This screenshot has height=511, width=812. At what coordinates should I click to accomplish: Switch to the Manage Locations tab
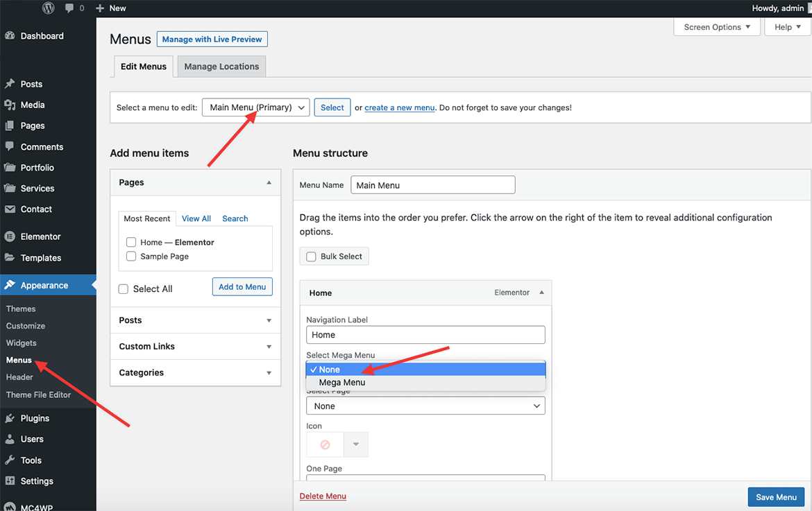click(221, 67)
